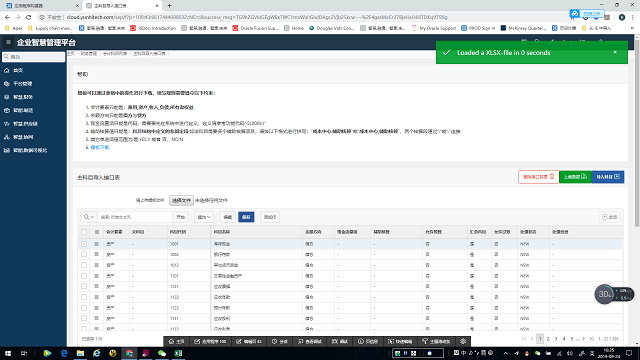Click the Session button in developer toolbar

click(x=280, y=341)
